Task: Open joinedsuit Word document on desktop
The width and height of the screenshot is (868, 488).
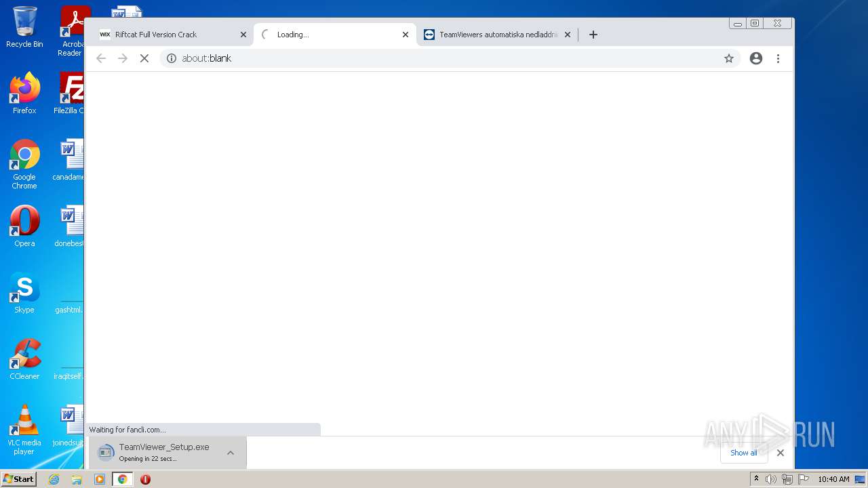Action: 69,426
